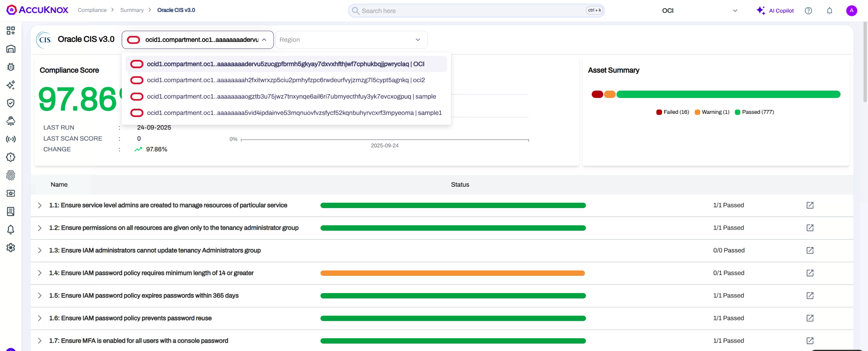The height and width of the screenshot is (351, 868).
Task: Expand control 1.5 password expiry row
Action: point(40,296)
